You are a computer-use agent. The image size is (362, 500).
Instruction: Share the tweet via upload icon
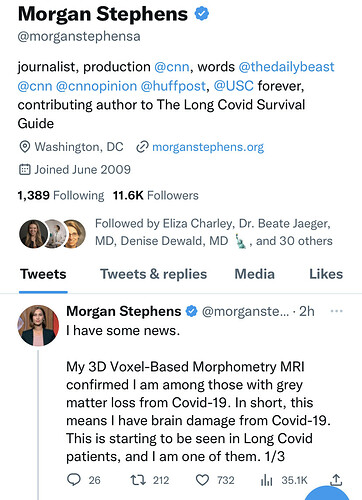click(x=336, y=480)
